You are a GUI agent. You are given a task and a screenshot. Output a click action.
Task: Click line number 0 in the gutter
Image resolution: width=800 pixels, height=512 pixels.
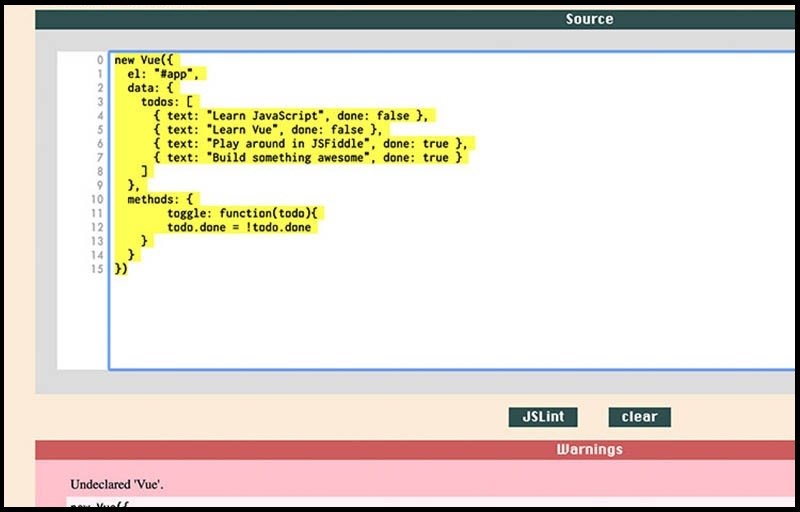[100, 60]
